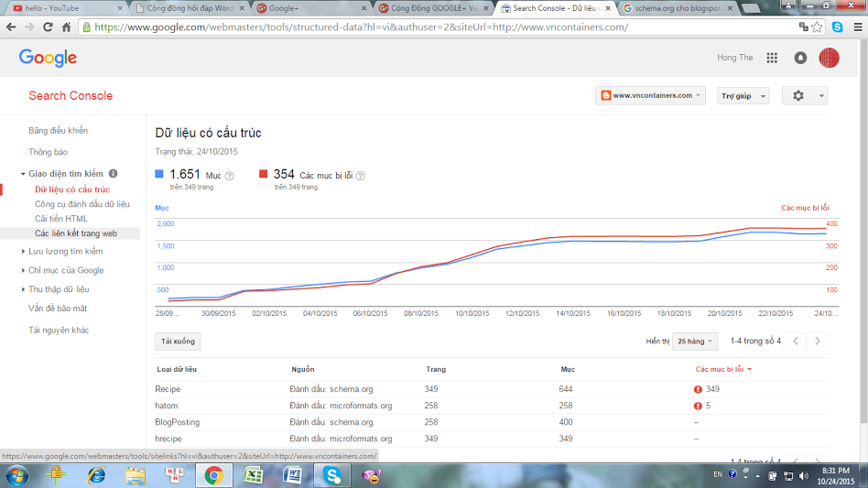Reload the page with refresh icon
The image size is (868, 488).
pyautogui.click(x=48, y=27)
